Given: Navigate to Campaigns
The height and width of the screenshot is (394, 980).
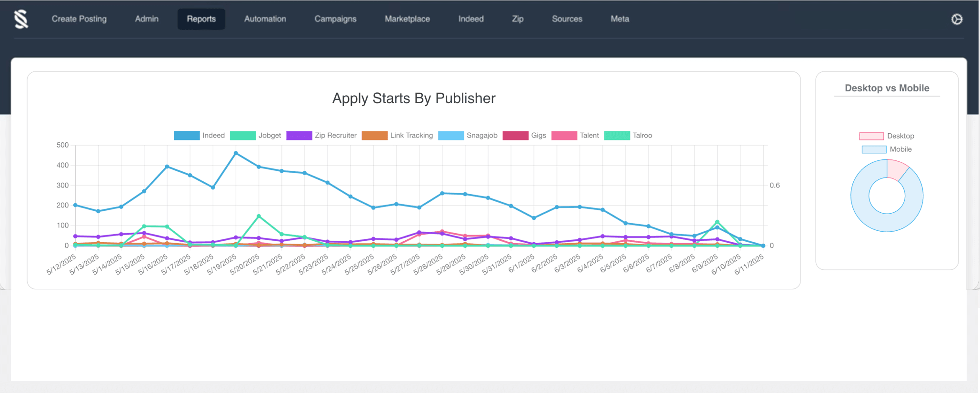Looking at the screenshot, I should [x=335, y=19].
